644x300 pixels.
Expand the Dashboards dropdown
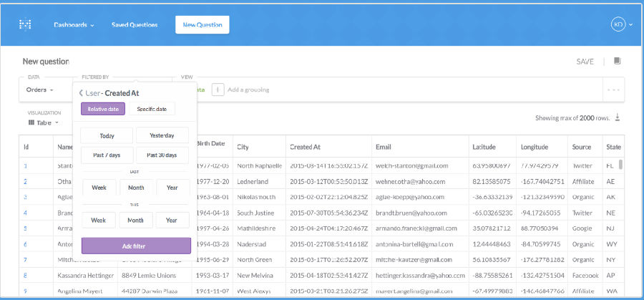click(x=74, y=25)
